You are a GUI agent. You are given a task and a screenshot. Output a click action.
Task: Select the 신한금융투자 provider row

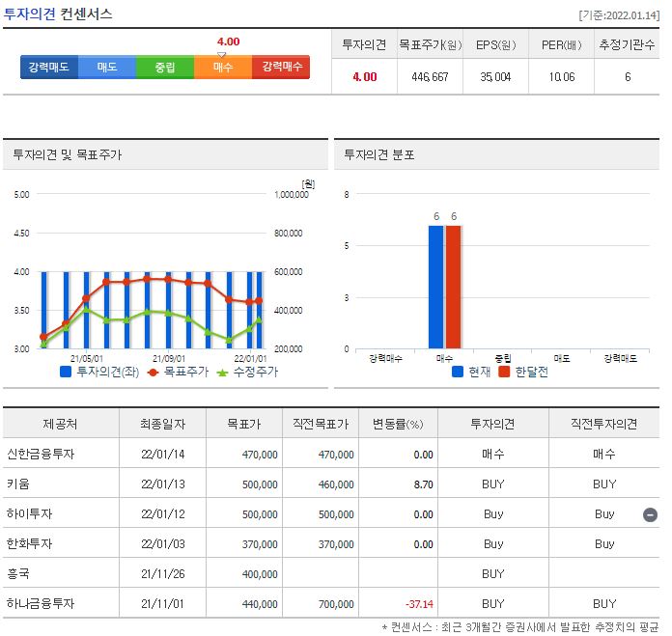tap(331, 454)
